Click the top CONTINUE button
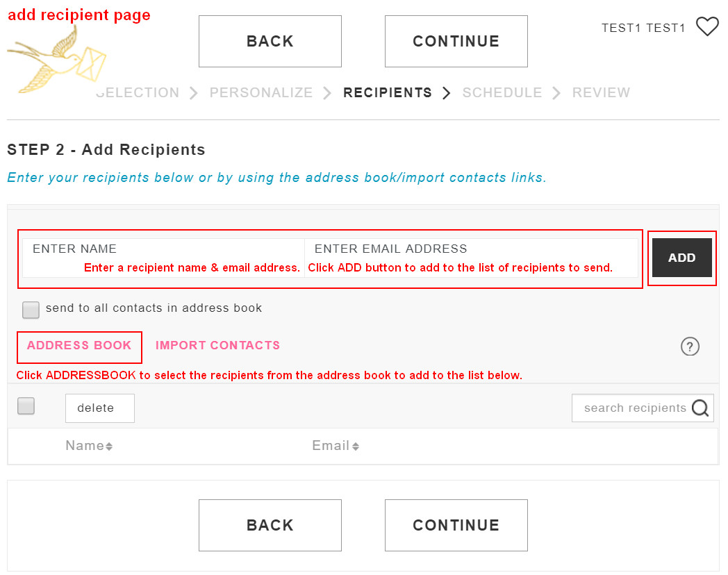Viewport: 728px width, 575px height. (x=456, y=41)
